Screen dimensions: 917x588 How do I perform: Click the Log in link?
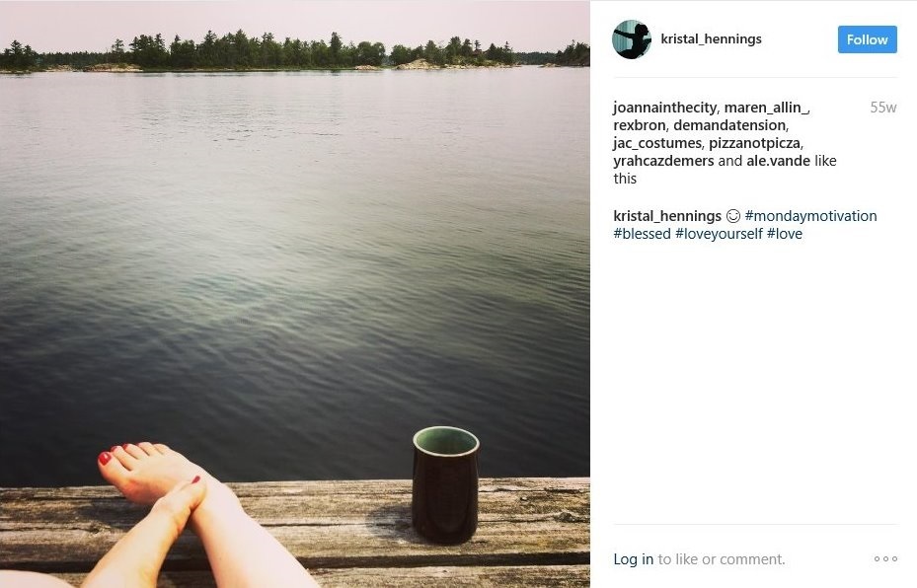633,559
